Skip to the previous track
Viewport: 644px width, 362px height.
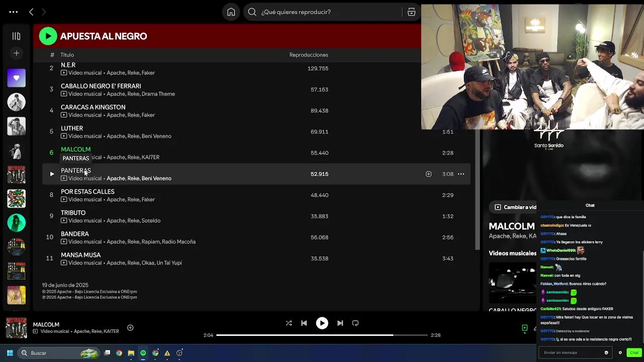click(304, 323)
